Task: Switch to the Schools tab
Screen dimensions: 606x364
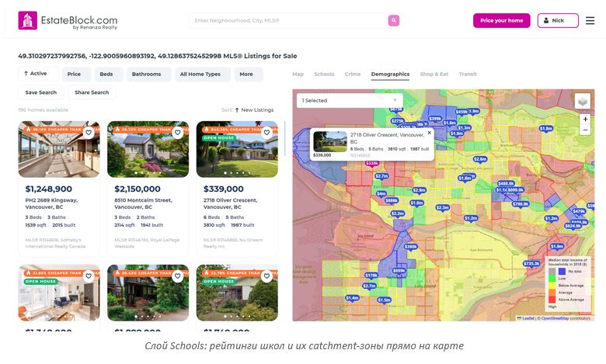Action: [x=324, y=74]
